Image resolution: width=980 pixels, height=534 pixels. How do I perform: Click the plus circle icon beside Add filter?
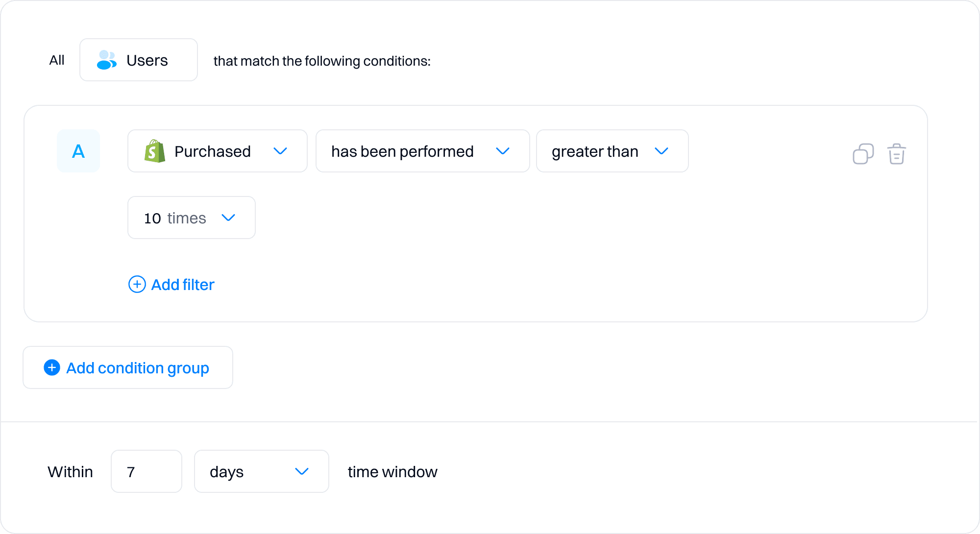point(137,284)
